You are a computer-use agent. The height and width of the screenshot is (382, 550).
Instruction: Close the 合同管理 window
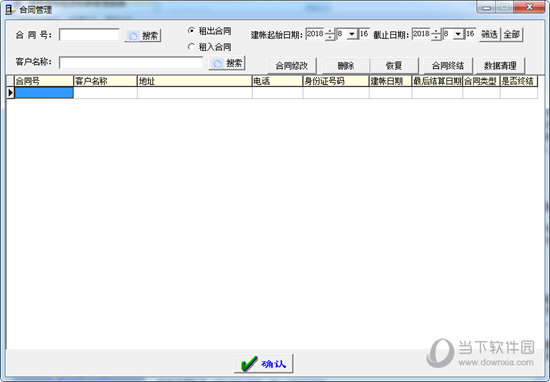[x=530, y=7]
